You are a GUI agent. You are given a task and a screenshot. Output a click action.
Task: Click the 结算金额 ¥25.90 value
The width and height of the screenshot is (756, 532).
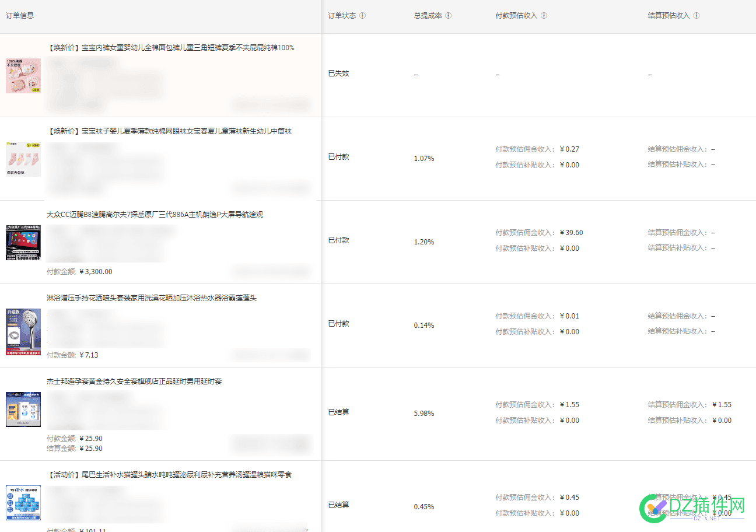click(90, 449)
